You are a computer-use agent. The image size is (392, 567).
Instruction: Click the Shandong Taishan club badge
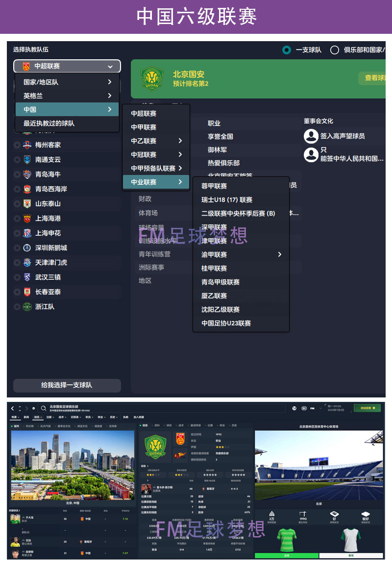coord(27,203)
